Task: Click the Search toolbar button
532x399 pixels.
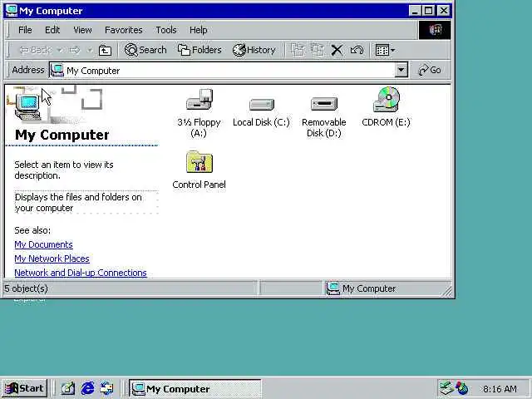Action: pos(145,50)
